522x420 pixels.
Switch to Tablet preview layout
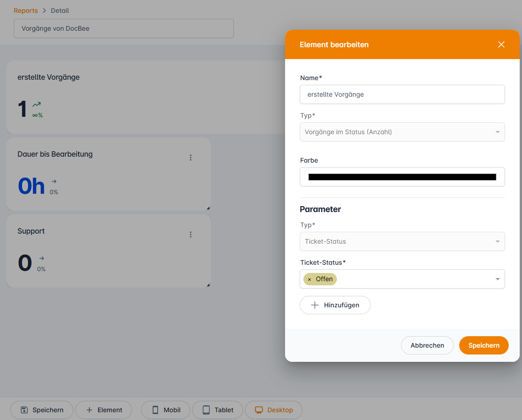point(217,410)
